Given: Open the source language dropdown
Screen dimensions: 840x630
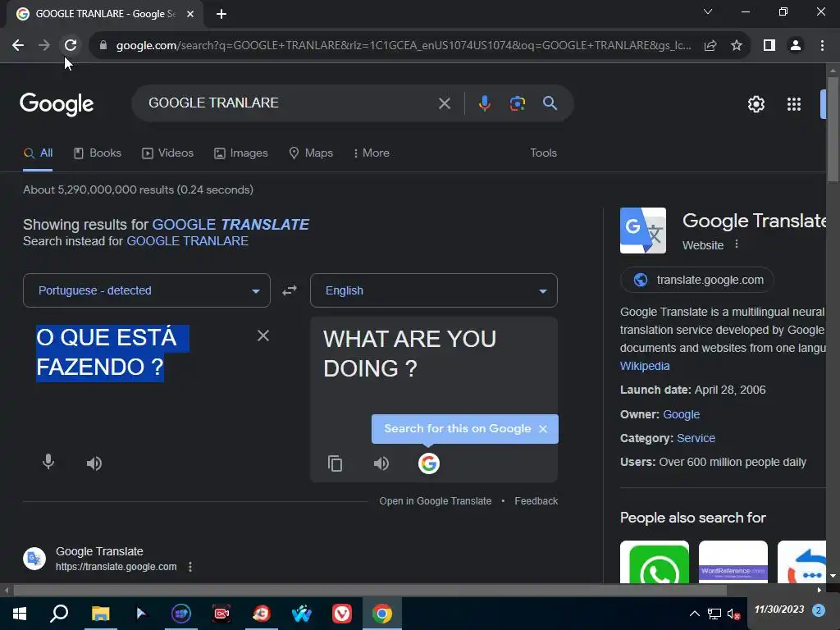Looking at the screenshot, I should pos(147,290).
